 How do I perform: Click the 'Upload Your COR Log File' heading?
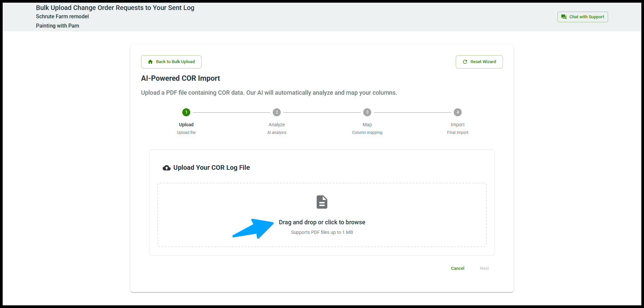tap(211, 168)
